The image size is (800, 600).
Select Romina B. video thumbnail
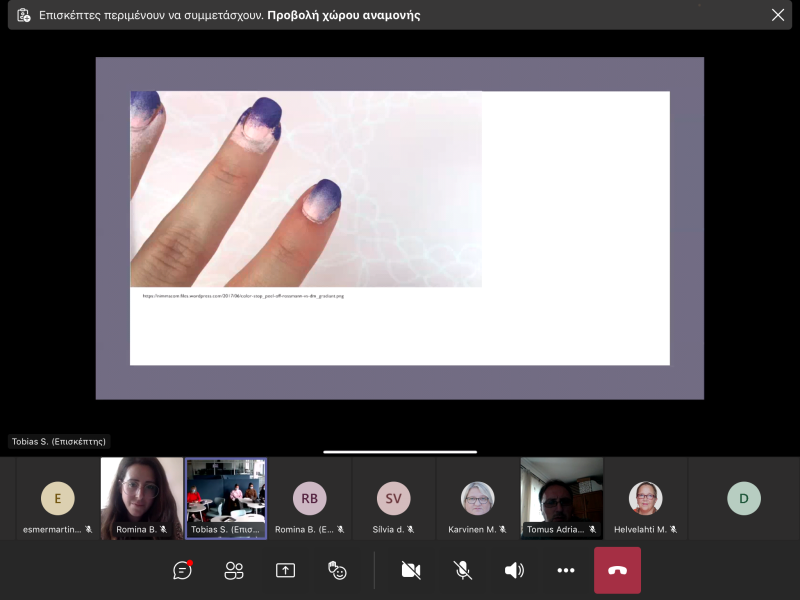[x=142, y=498]
